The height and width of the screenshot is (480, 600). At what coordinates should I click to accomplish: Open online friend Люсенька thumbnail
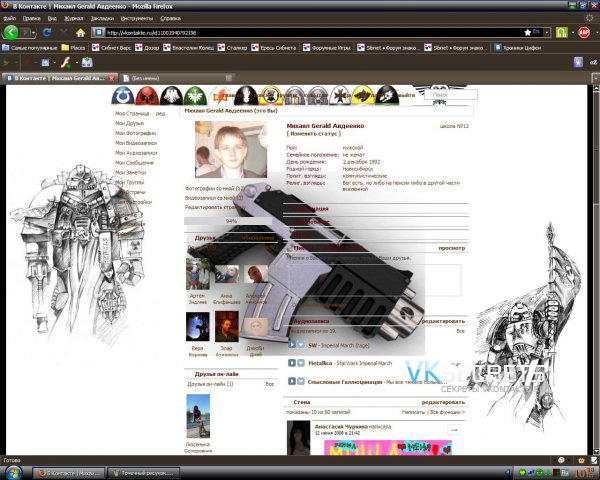[198, 416]
